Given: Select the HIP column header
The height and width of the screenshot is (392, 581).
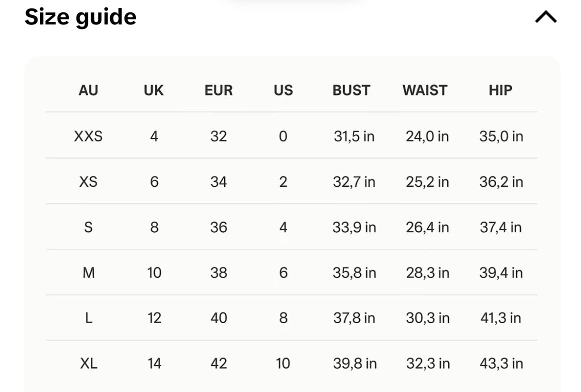Looking at the screenshot, I should pos(500,90).
